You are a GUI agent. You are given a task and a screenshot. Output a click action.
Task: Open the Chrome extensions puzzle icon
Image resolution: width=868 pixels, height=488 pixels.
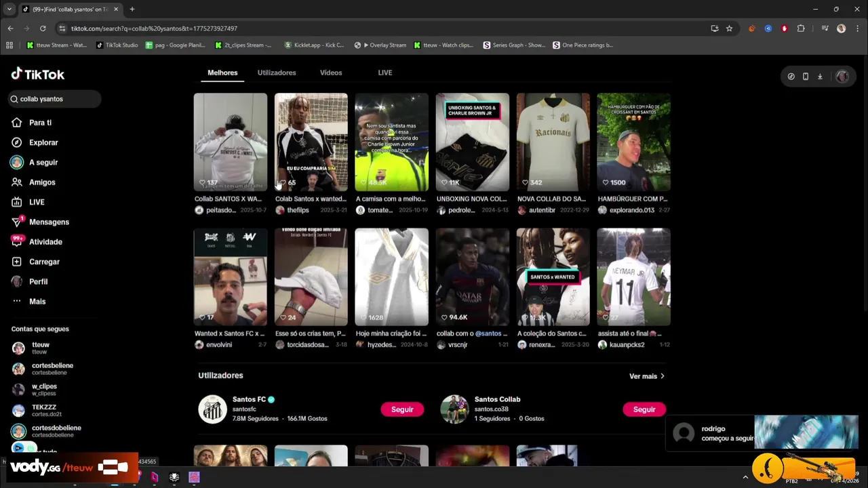[x=801, y=28]
